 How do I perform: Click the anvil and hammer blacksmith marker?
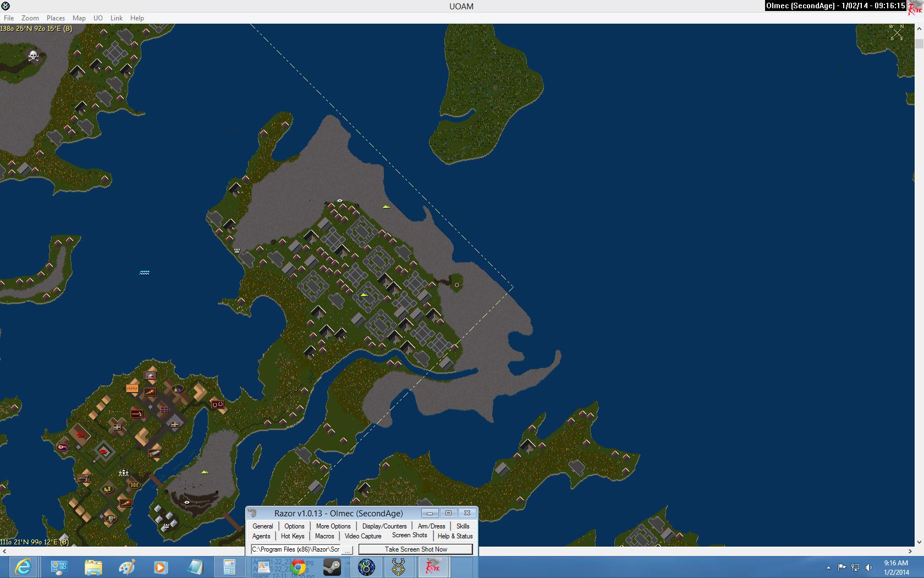pyautogui.click(x=84, y=478)
